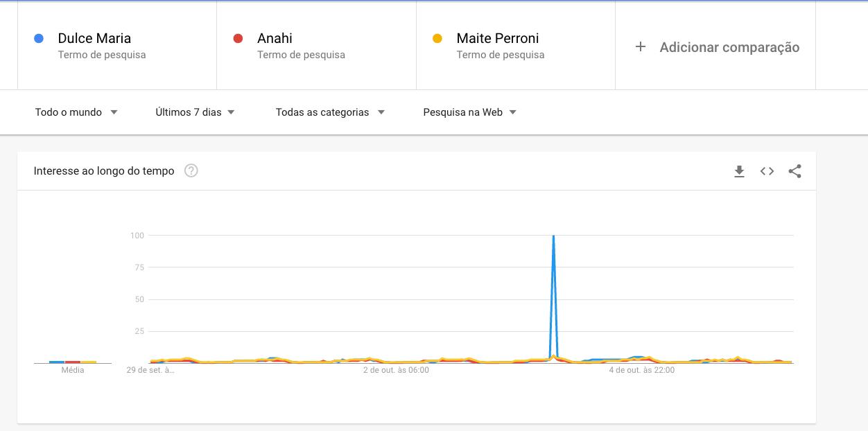The width and height of the screenshot is (868, 431).
Task: Click the plus icon for Adicionar comparação
Action: 641,46
